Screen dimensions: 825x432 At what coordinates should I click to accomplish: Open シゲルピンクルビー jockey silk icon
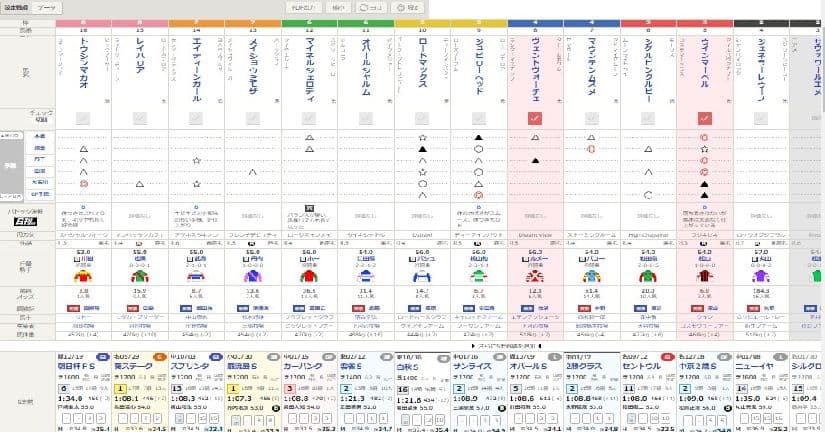648,277
